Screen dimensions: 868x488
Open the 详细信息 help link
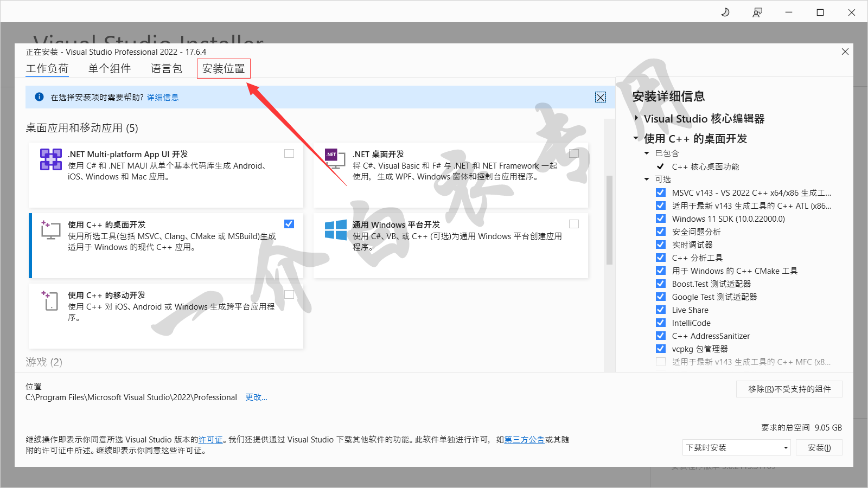pyautogui.click(x=163, y=98)
